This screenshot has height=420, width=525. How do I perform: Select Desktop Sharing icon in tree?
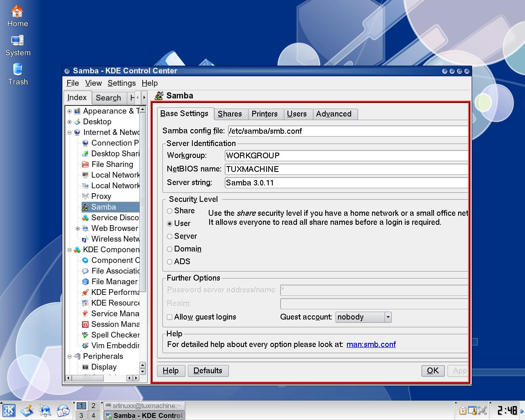pos(85,154)
